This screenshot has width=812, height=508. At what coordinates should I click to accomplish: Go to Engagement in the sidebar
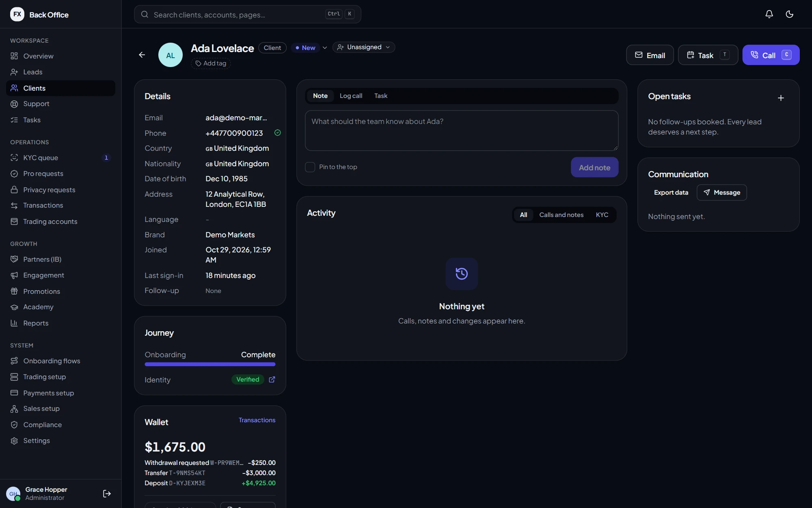coord(60,275)
